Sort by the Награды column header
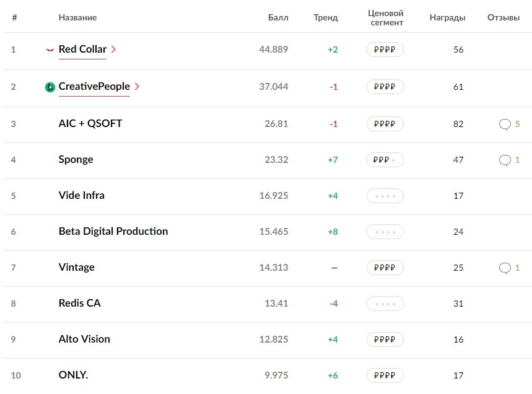The image size is (532, 394). pos(447,18)
